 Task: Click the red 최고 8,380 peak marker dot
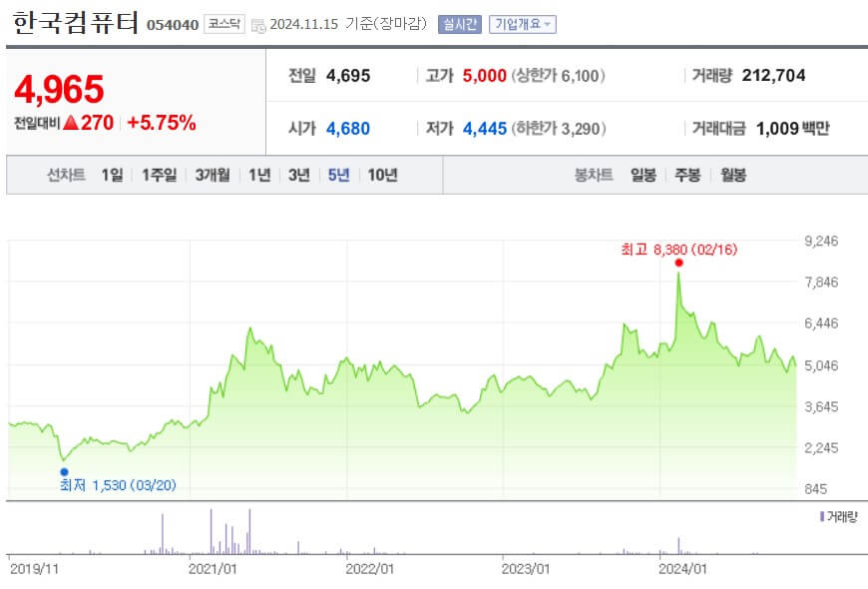[678, 263]
